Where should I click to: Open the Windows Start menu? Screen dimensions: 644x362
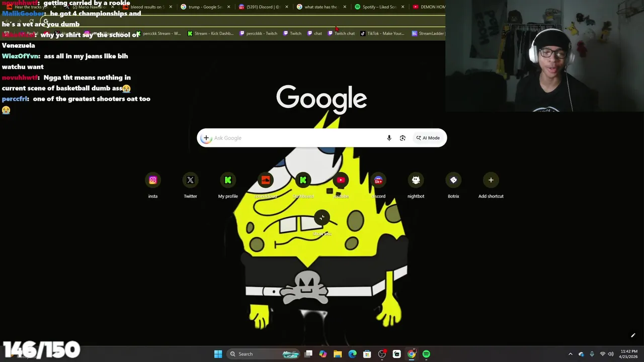tap(218, 354)
